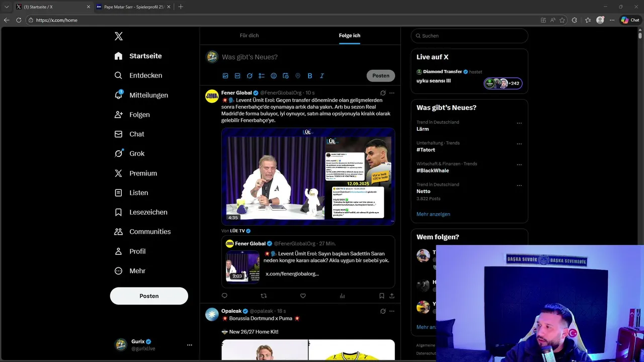Repost the Fener Global post

click(264, 296)
